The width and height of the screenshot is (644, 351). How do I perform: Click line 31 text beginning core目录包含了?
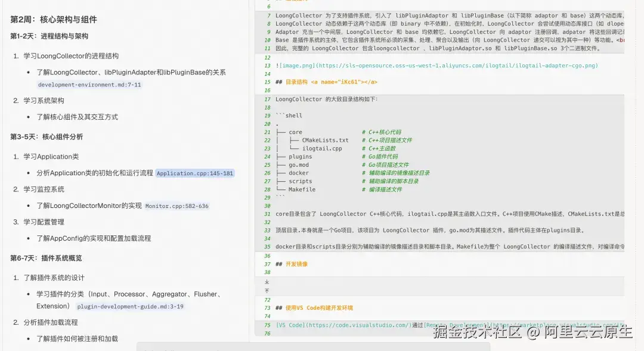click(450, 214)
